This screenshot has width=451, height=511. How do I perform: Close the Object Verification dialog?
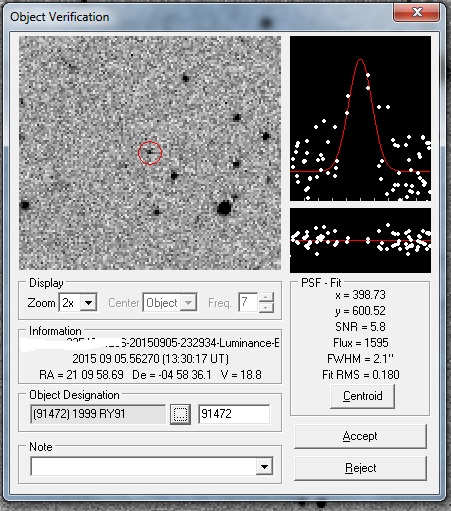416,13
